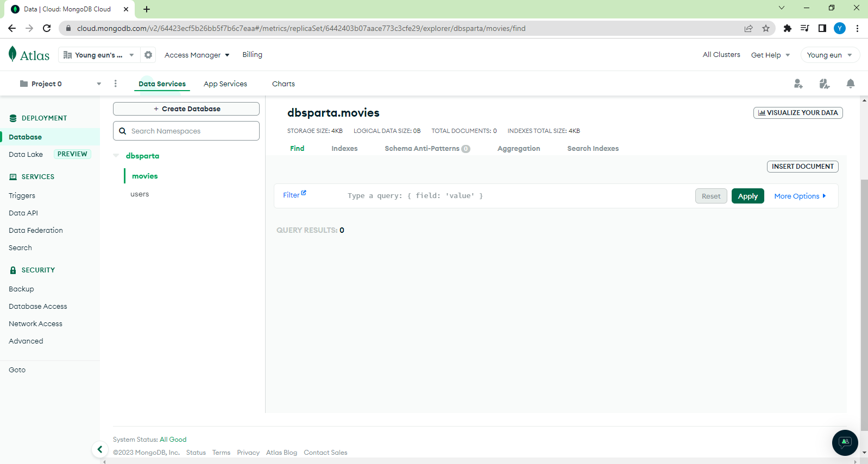This screenshot has height=464, width=868.
Task: Open the Project 0 selector
Action: tap(60, 84)
